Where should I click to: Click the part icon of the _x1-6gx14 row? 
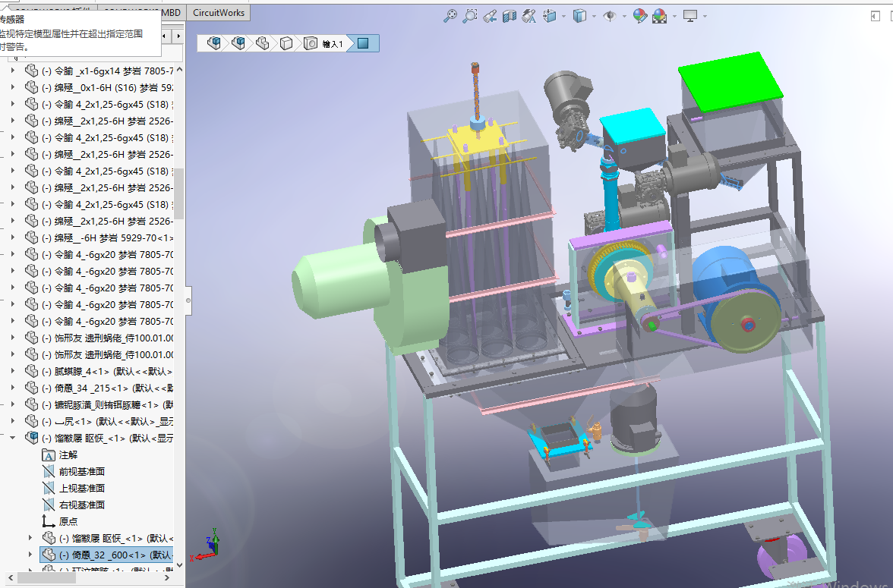32,71
